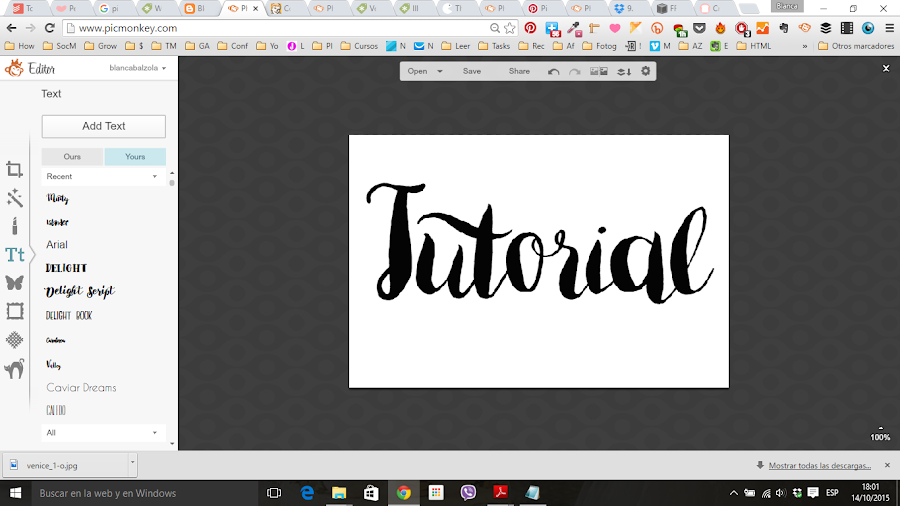Open the Overlays butterfly tool
Screen dimensions: 900x506
tap(14, 282)
